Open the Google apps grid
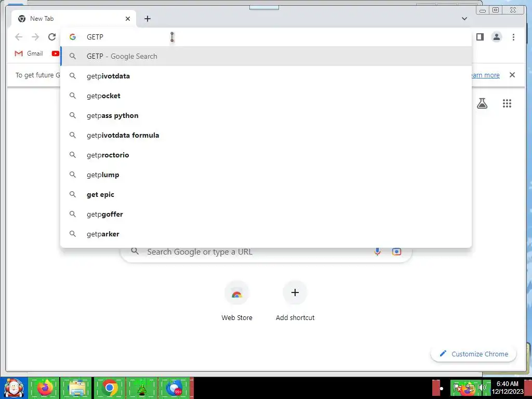 pyautogui.click(x=507, y=103)
